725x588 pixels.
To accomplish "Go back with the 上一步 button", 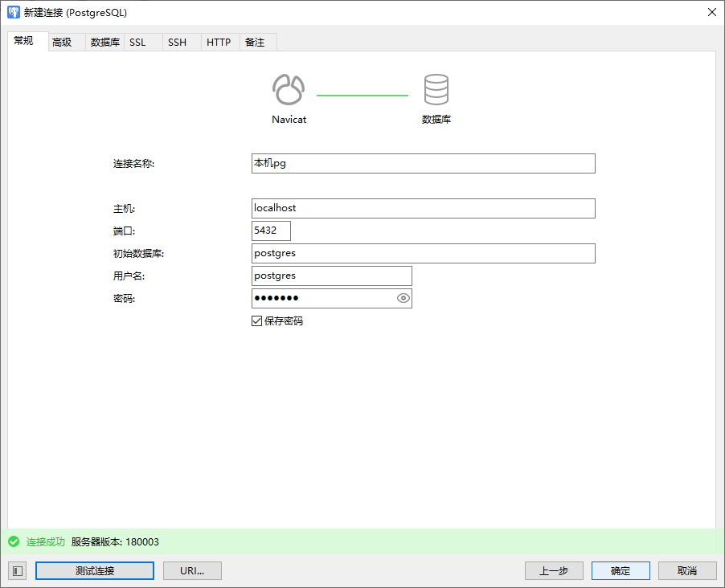I will pyautogui.click(x=554, y=571).
